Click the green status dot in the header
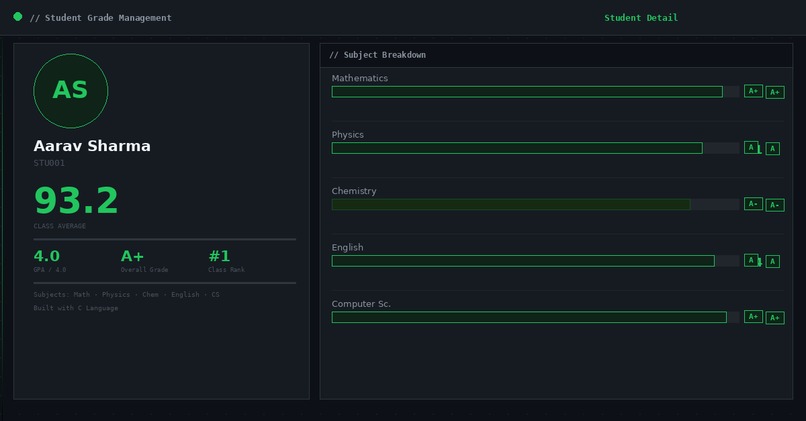The width and height of the screenshot is (806, 421). click(x=17, y=16)
